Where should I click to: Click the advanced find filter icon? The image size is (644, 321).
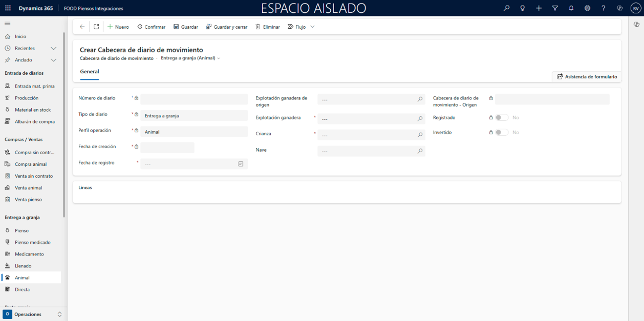pyautogui.click(x=555, y=8)
